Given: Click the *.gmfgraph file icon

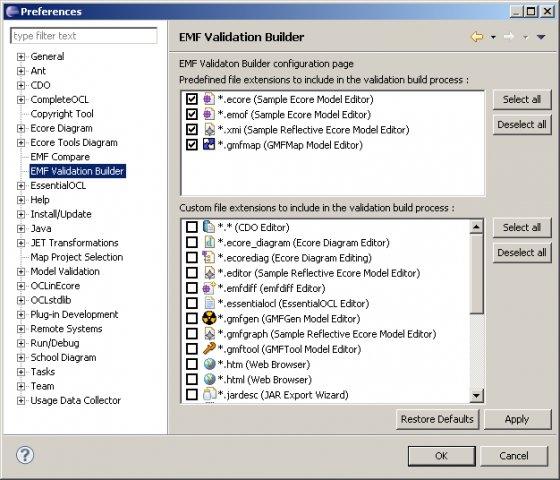Looking at the screenshot, I should (x=209, y=334).
